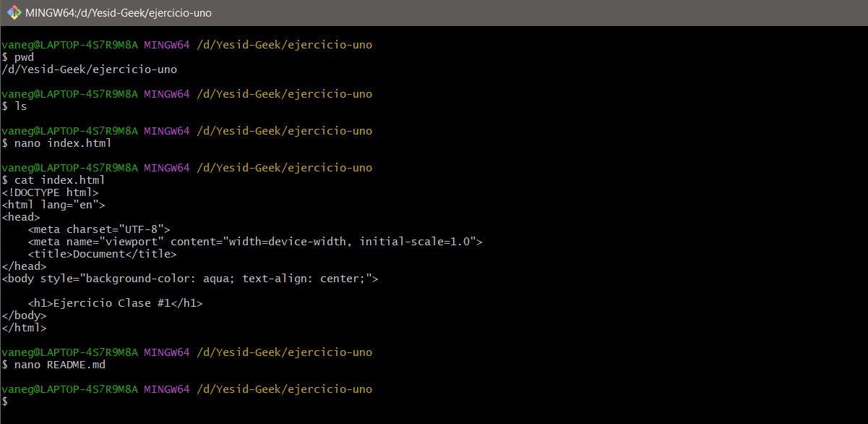
Task: Click the Git Bash logo in title bar
Action: [x=13, y=12]
